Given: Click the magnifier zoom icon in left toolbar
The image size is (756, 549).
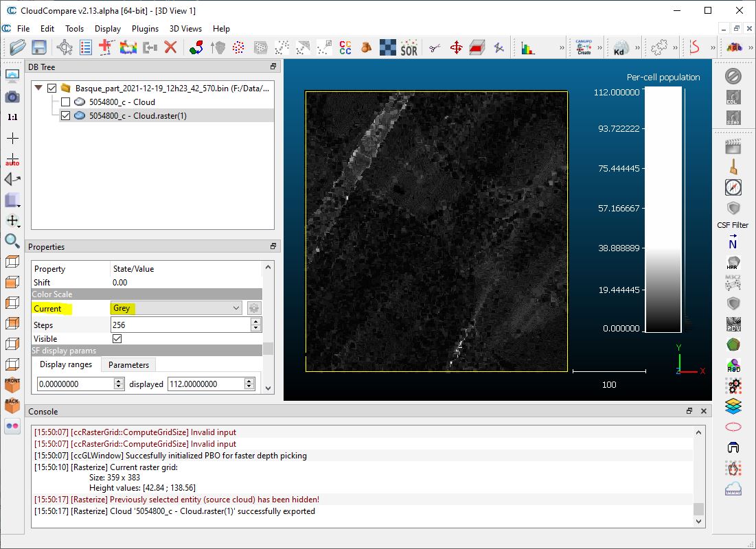Looking at the screenshot, I should pyautogui.click(x=12, y=240).
